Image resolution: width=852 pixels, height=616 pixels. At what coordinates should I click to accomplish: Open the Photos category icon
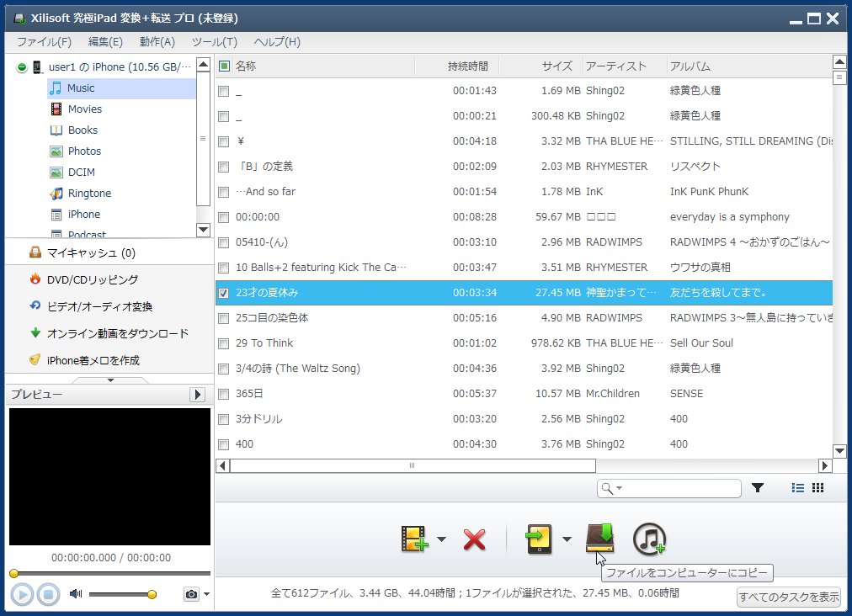pyautogui.click(x=56, y=151)
